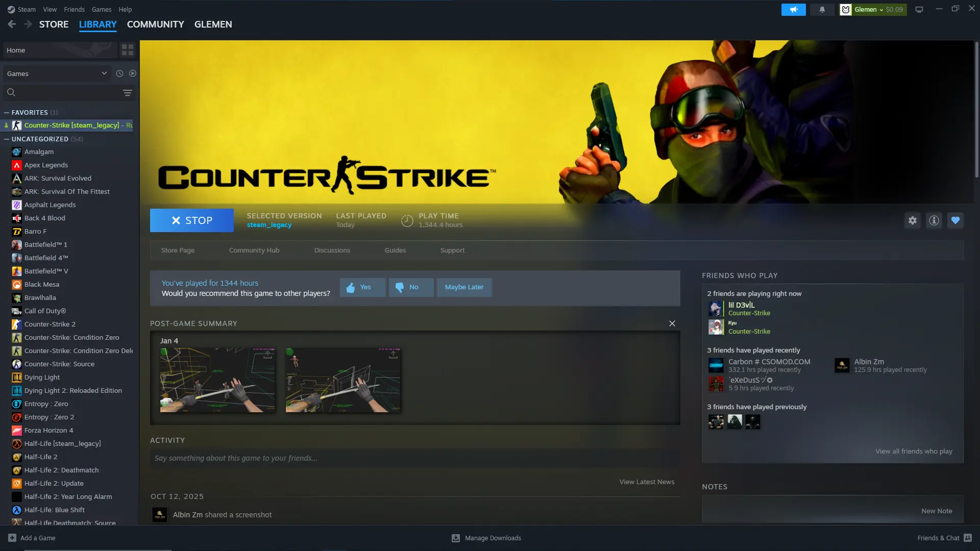This screenshot has height=551, width=980.
Task: Collapse the Uncategorized category
Action: (x=7, y=139)
